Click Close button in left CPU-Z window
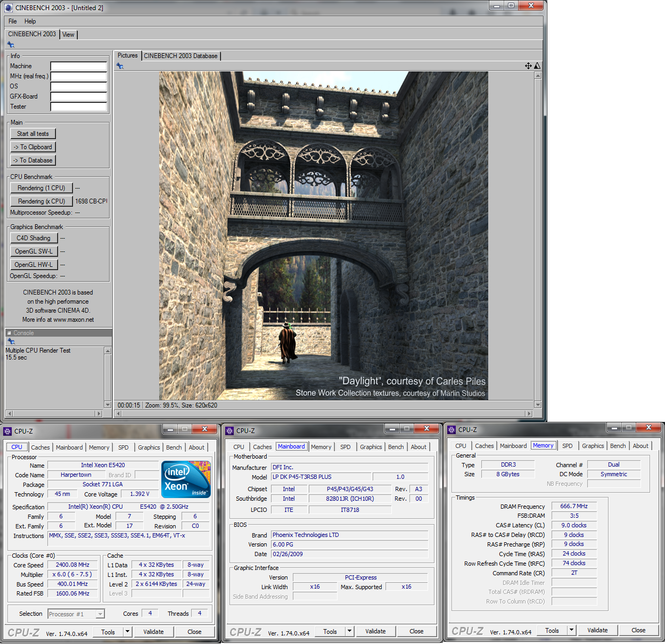The width and height of the screenshot is (665, 644). (x=194, y=632)
